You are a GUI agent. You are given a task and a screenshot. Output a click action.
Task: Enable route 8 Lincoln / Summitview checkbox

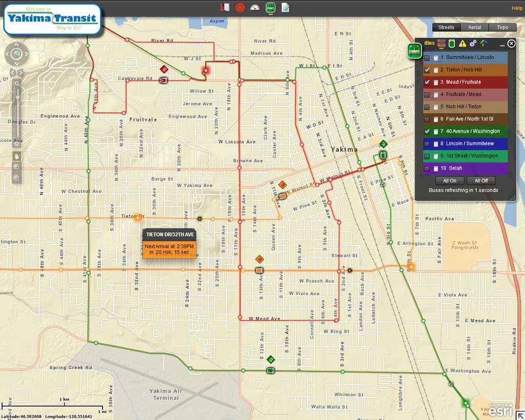point(427,144)
